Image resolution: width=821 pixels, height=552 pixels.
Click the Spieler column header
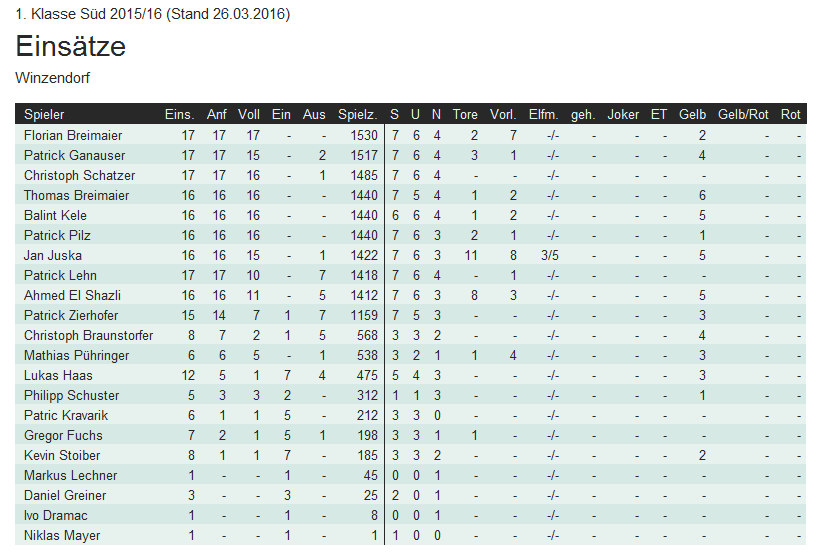[x=44, y=114]
